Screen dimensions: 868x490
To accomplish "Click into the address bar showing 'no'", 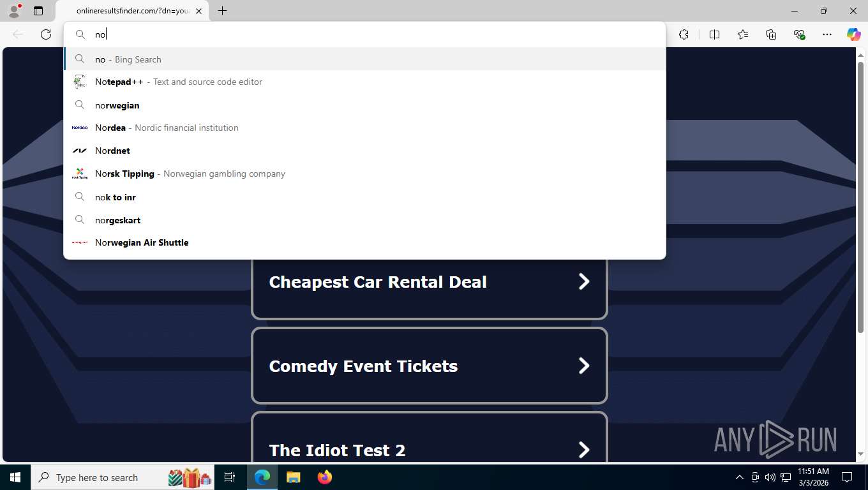I will click(364, 34).
